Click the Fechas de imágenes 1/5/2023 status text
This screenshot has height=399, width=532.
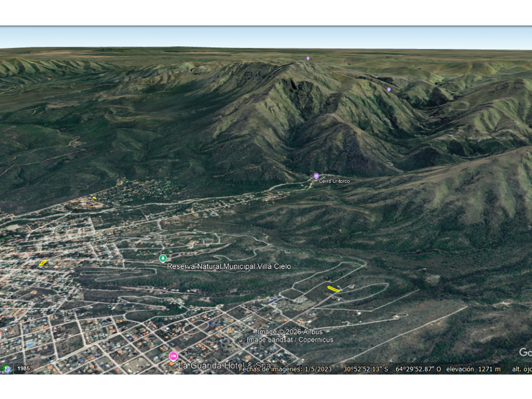285,369
